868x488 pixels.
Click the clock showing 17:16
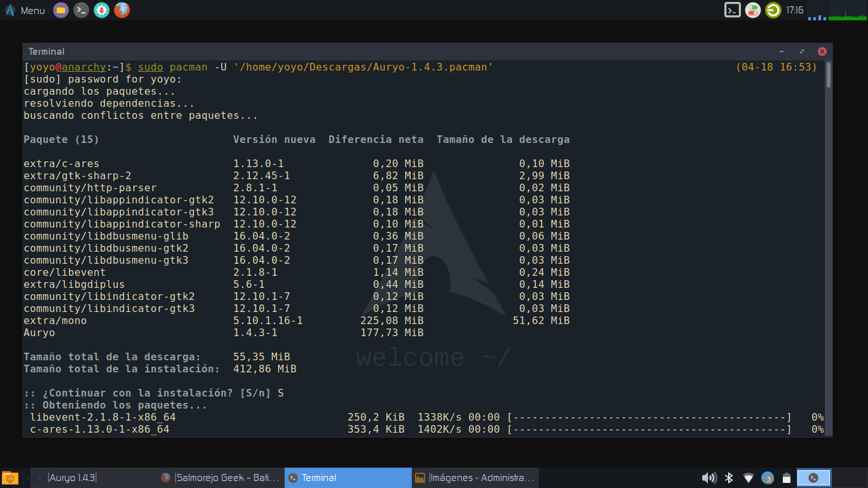795,10
